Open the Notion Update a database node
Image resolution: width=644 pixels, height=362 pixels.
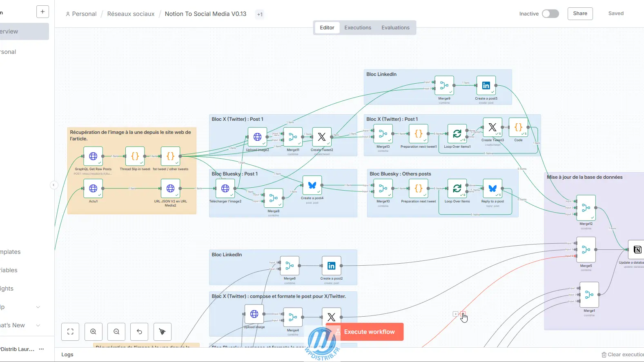(x=636, y=250)
